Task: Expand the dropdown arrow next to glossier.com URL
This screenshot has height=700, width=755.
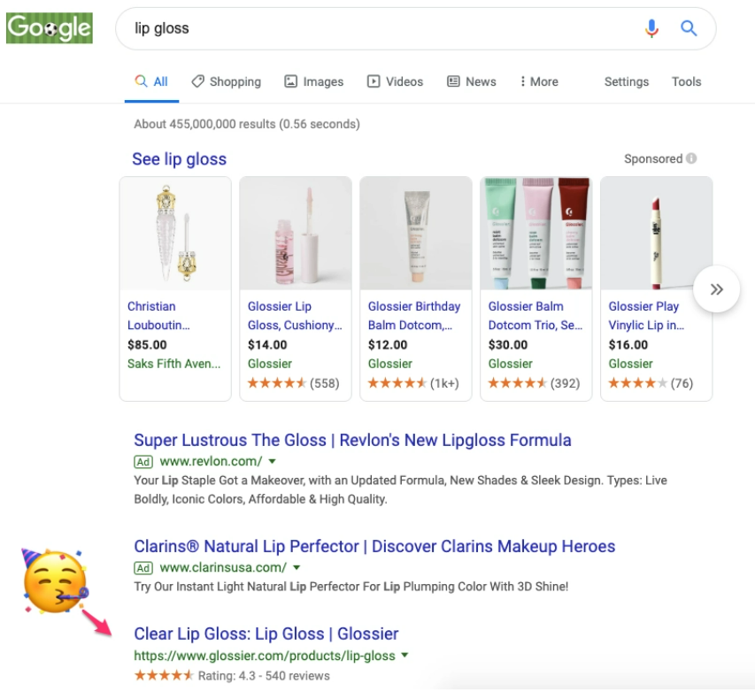Action: 405,655
